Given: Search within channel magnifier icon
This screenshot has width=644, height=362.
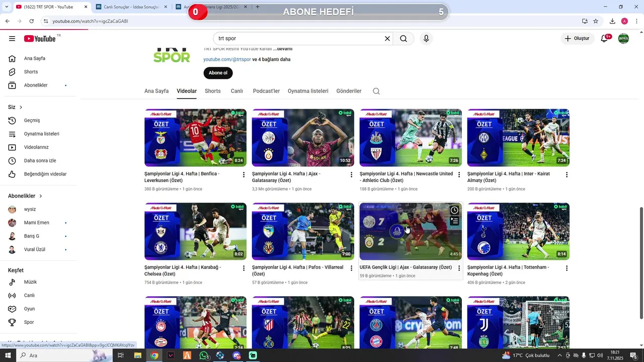Looking at the screenshot, I should 376,91.
